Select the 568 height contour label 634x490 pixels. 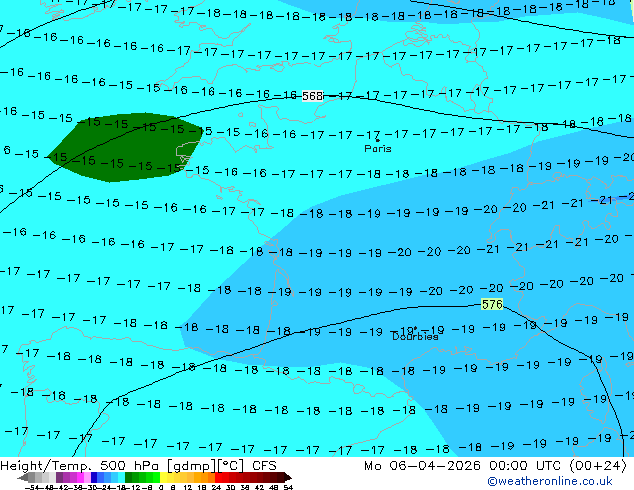(313, 96)
